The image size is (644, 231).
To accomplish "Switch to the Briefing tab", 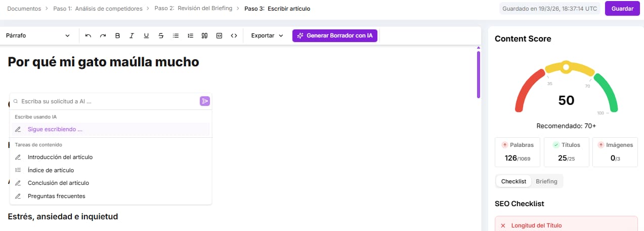I will tap(546, 181).
